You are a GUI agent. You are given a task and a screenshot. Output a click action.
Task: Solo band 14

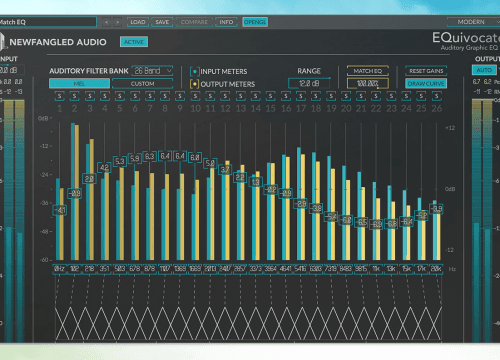point(256,96)
